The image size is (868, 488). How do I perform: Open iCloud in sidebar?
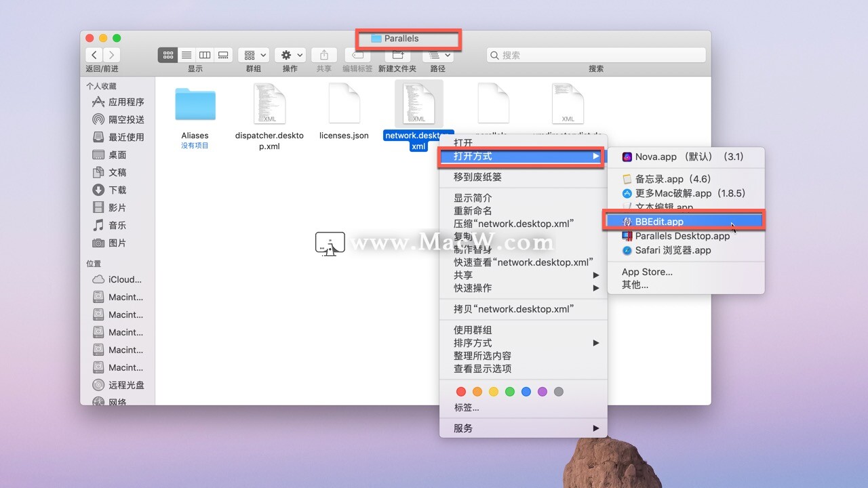tap(118, 279)
